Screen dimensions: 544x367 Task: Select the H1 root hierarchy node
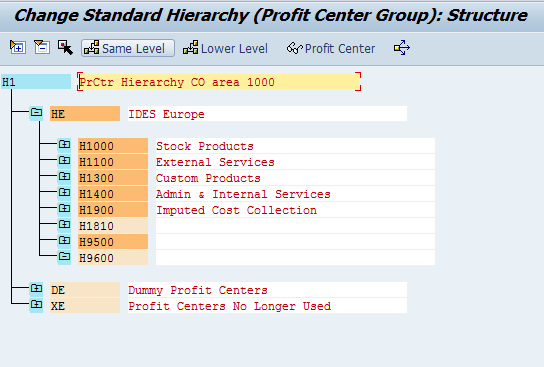36,82
